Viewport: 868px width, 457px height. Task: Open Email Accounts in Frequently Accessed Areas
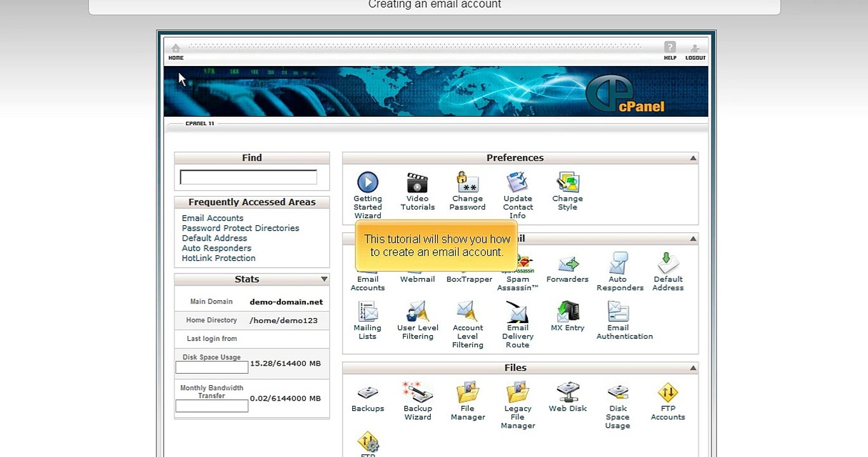pos(213,218)
